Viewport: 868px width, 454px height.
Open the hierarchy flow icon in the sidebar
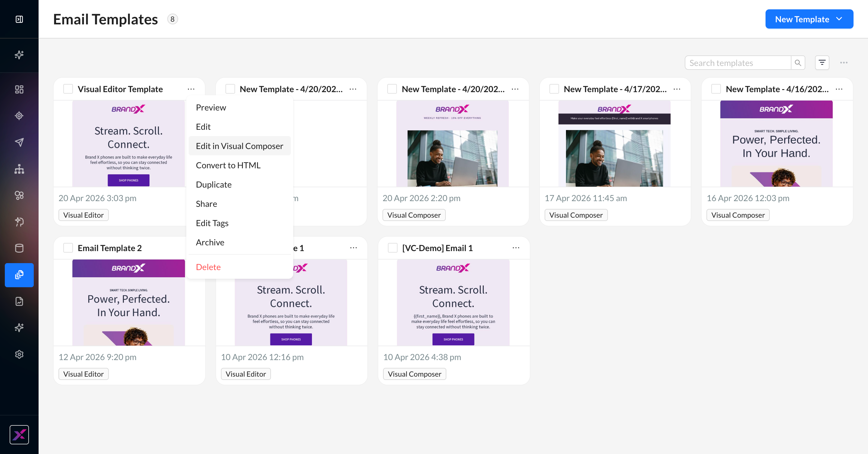coord(19,169)
